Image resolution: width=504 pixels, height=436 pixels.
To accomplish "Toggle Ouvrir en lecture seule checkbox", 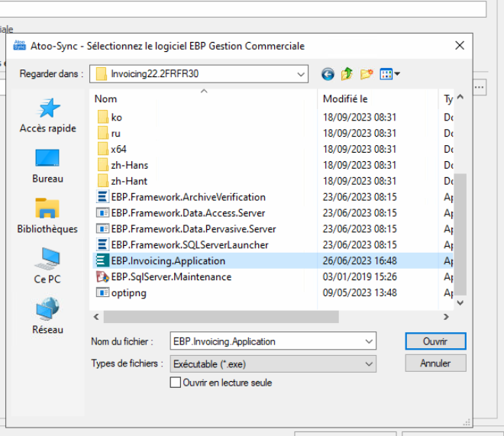I will point(175,383).
